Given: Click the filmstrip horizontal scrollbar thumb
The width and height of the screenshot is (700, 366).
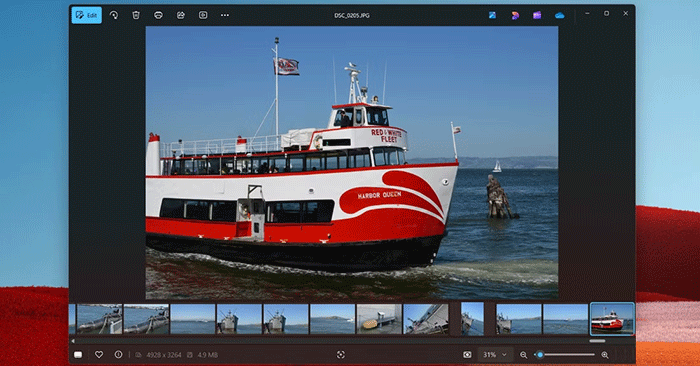Looking at the screenshot, I should [x=597, y=341].
